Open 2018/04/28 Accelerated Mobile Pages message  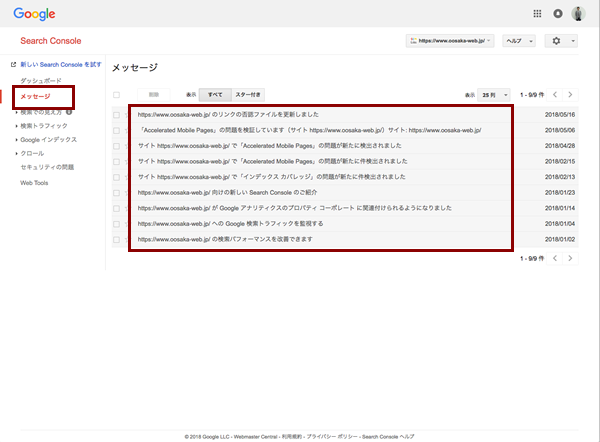(269, 146)
